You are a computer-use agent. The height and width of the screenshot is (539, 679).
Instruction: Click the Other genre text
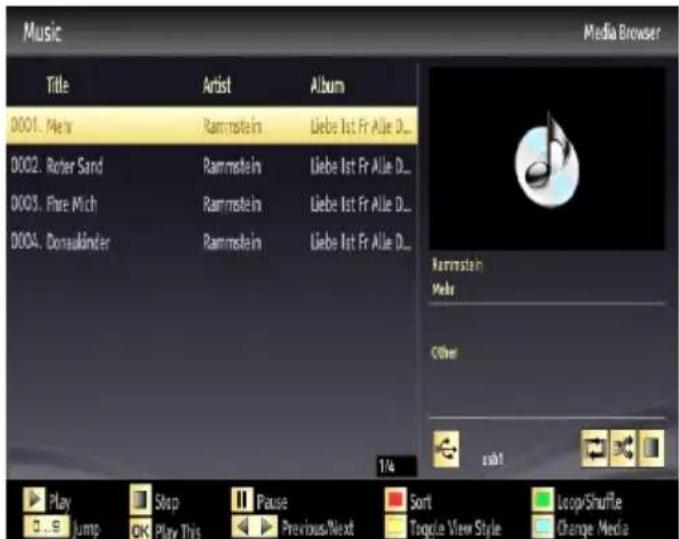[444, 352]
